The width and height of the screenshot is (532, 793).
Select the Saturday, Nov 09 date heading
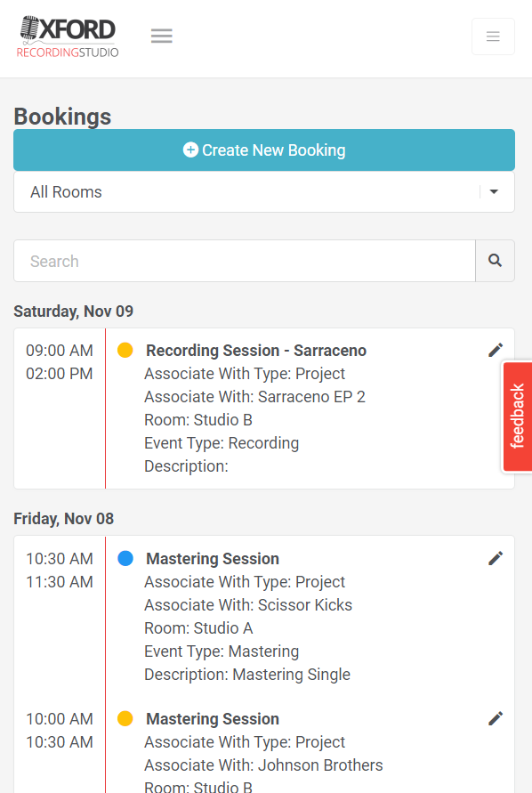[73, 311]
